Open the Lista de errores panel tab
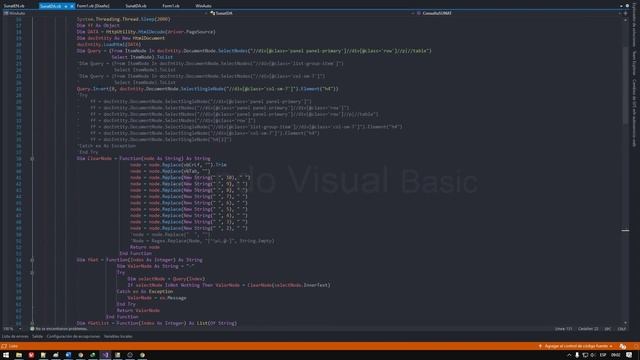This screenshot has width=640, height=360. coord(15,336)
